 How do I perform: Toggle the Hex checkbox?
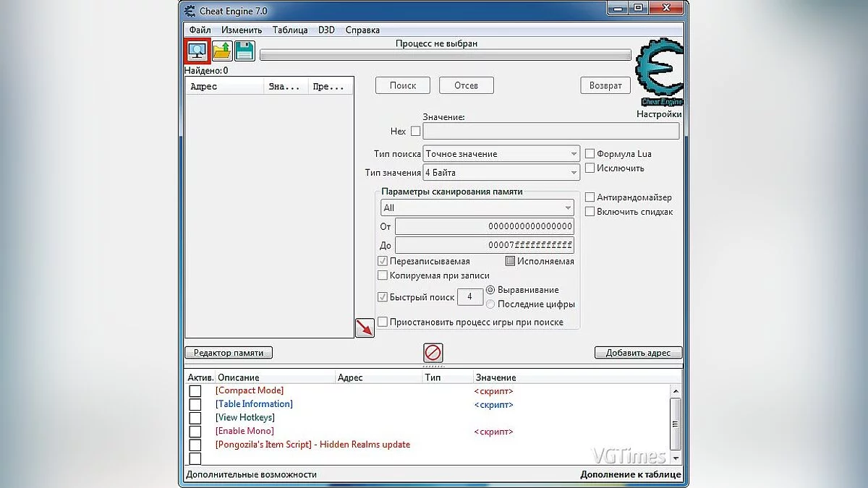(415, 131)
